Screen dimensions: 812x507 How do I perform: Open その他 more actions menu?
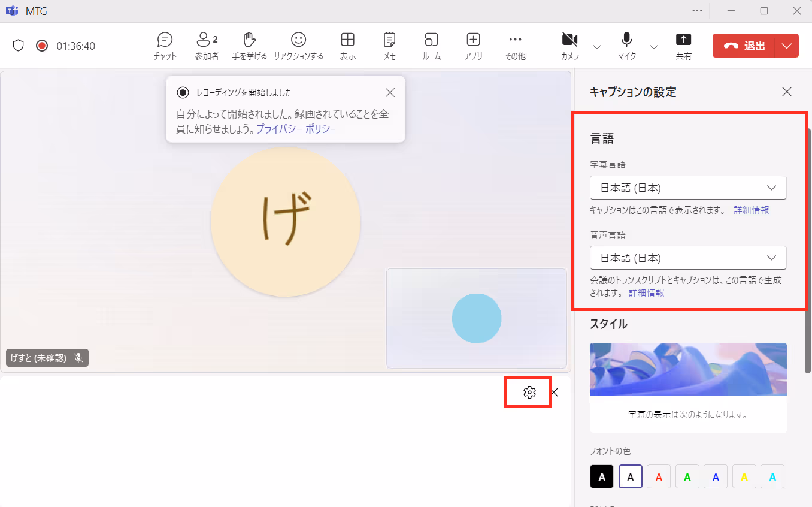[x=515, y=46]
